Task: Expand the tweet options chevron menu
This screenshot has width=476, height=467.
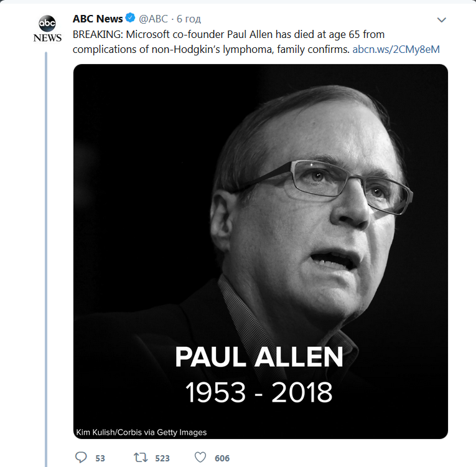Action: tap(442, 20)
